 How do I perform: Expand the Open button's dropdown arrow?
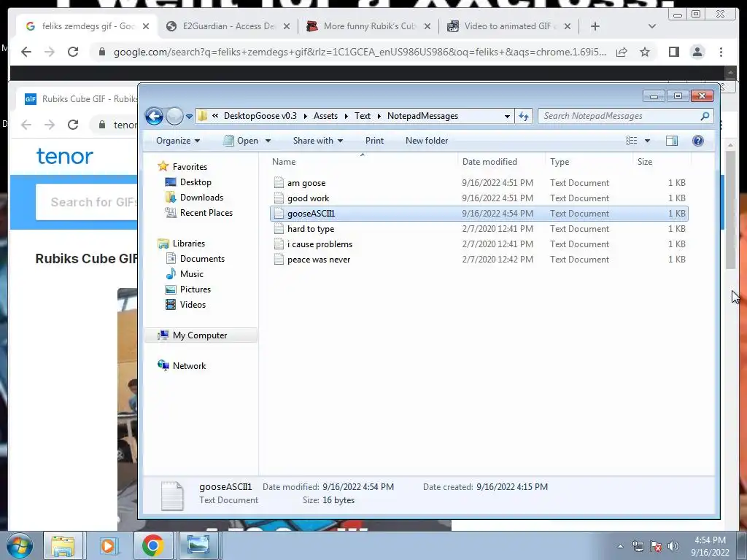pyautogui.click(x=268, y=141)
